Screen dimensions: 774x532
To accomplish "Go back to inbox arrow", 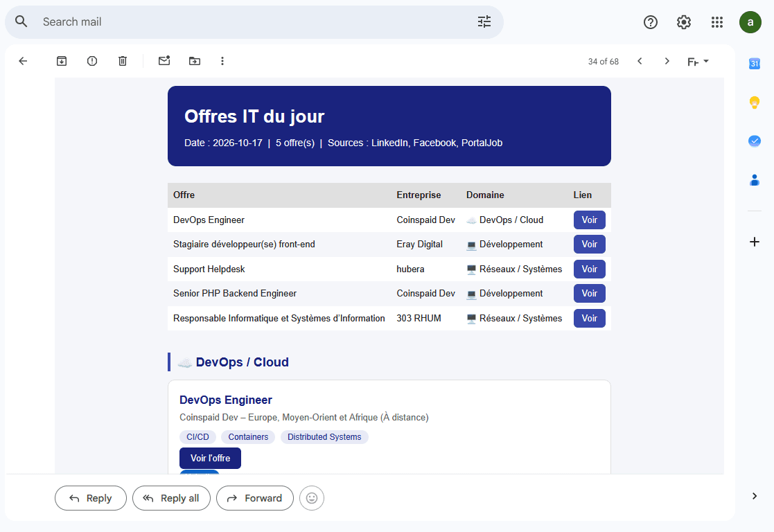I will [x=23, y=61].
